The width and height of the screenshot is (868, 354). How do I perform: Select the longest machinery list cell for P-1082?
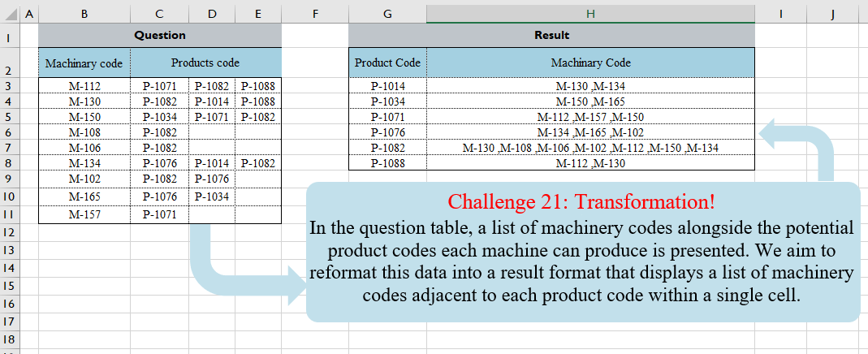click(590, 148)
